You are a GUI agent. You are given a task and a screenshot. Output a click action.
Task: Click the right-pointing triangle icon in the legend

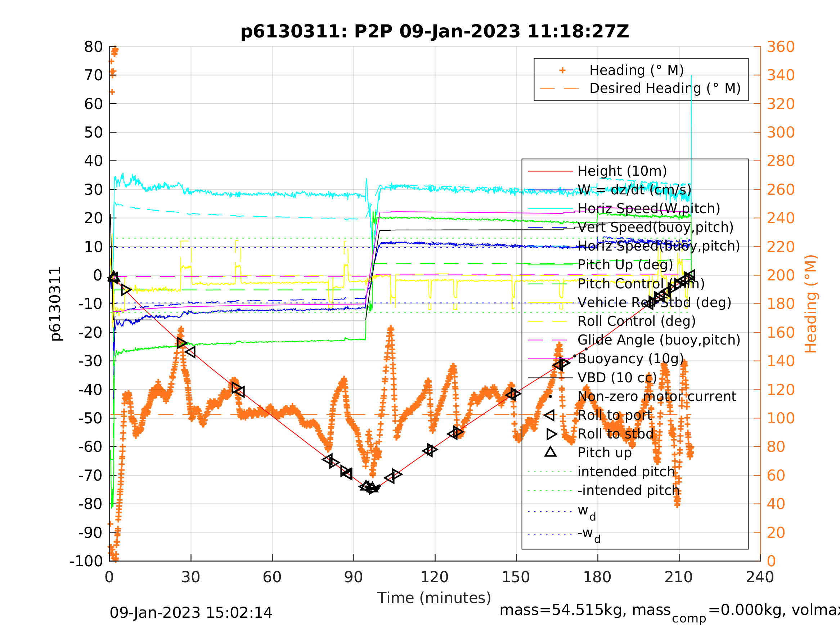click(552, 434)
